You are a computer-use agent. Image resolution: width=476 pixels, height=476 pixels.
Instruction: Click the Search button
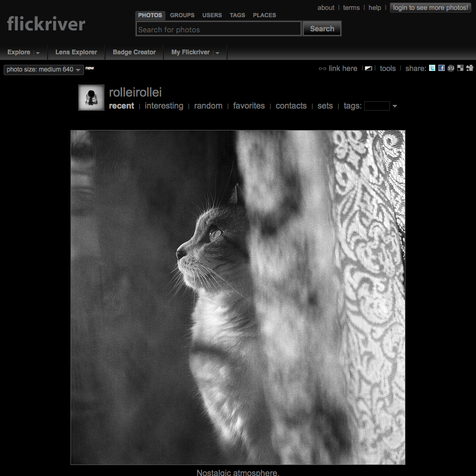[322, 29]
